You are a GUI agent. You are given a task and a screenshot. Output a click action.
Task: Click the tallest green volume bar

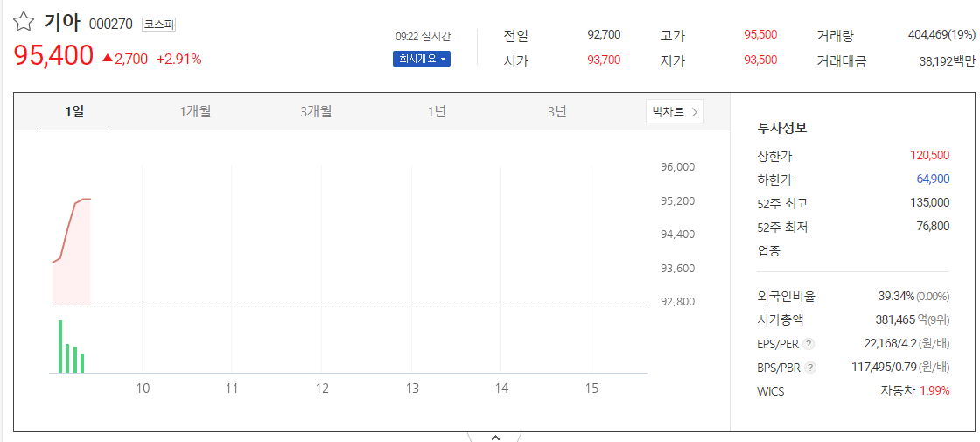60,347
